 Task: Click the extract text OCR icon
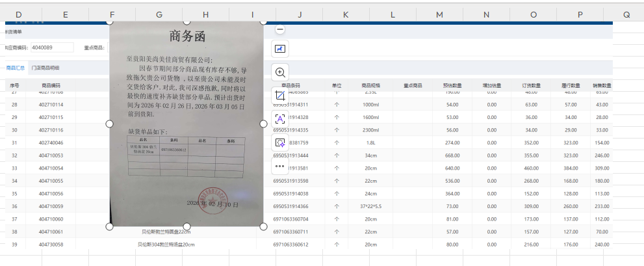pyautogui.click(x=280, y=118)
